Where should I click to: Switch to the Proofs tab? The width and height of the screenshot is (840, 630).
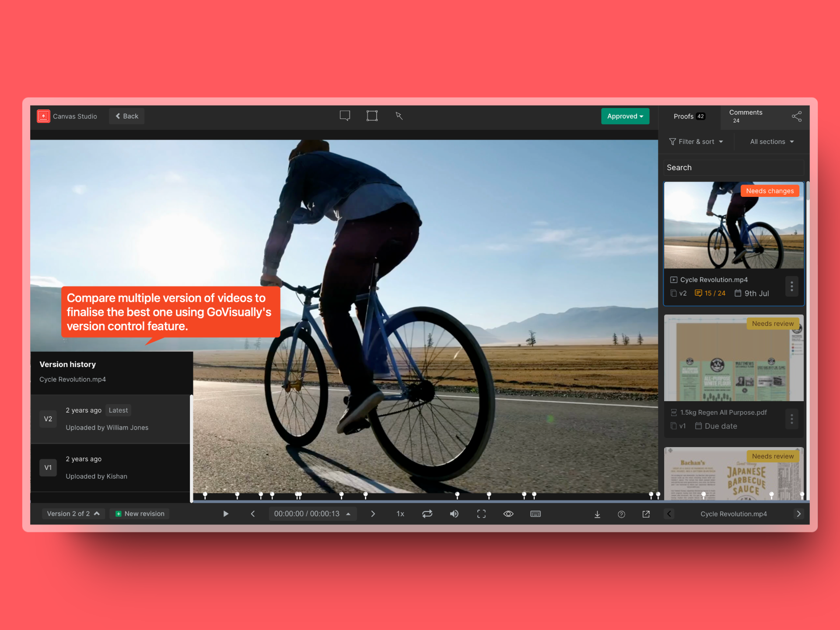coord(688,116)
